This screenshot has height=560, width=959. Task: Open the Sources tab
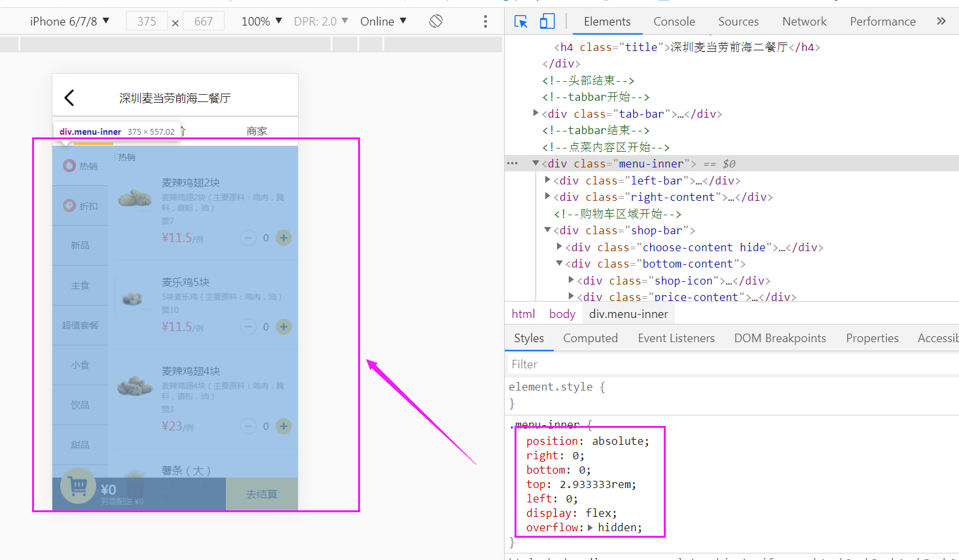coord(738,21)
